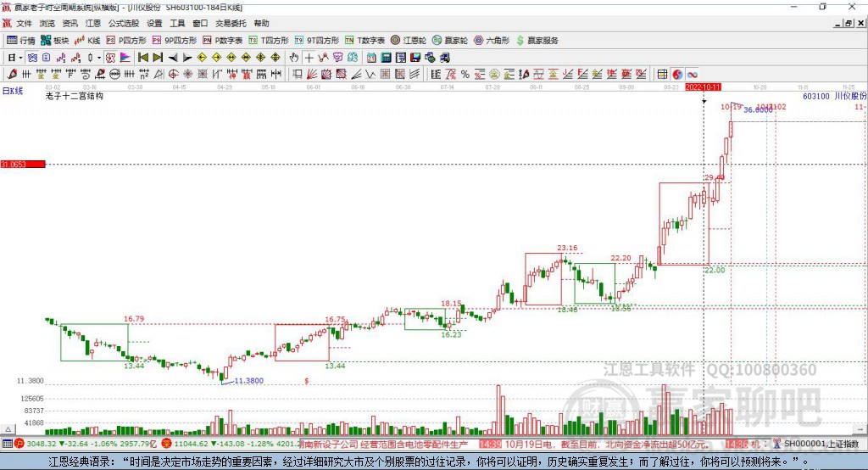Select the red pencil drawing tool
The image size is (868, 470).
[x=12, y=75]
